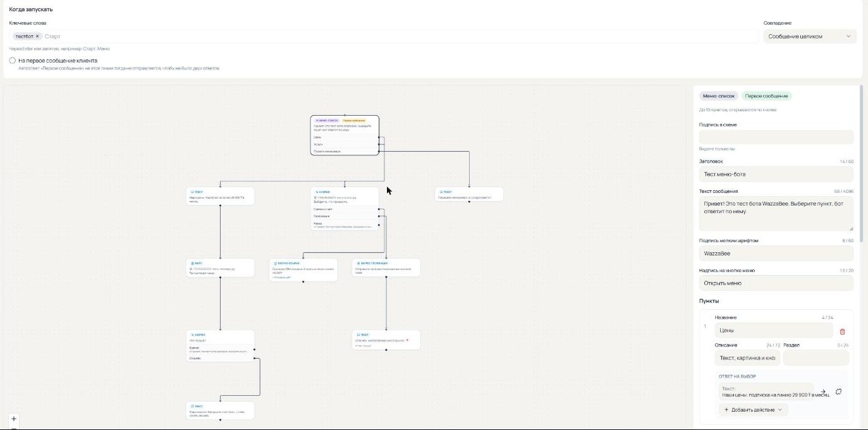Select the Запрос геолокации node
868x430 pixels.
pos(386,267)
